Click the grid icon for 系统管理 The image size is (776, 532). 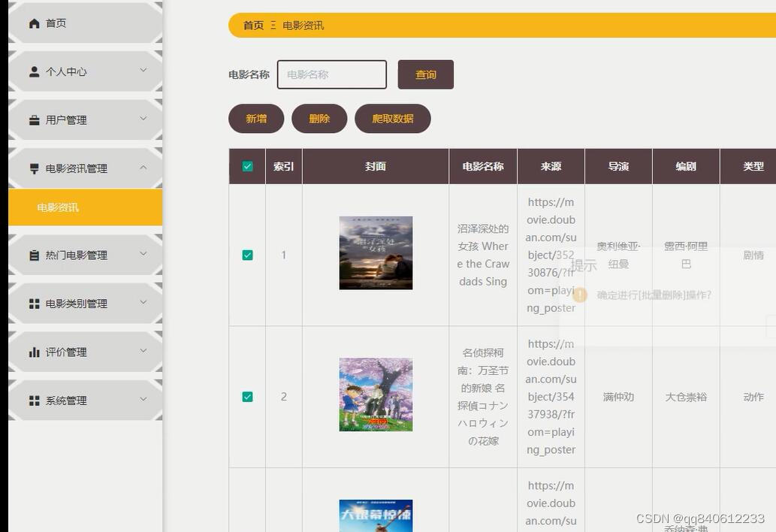pyautogui.click(x=34, y=401)
